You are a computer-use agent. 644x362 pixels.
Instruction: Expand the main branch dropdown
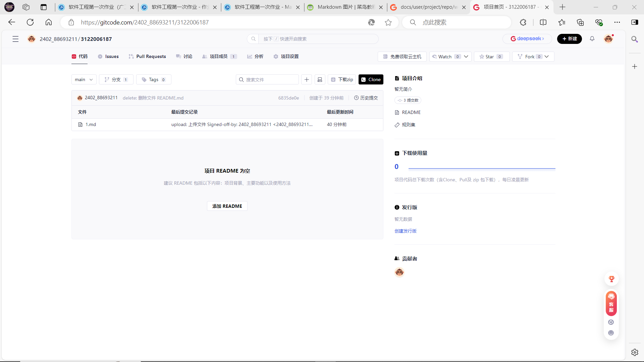[84, 79]
